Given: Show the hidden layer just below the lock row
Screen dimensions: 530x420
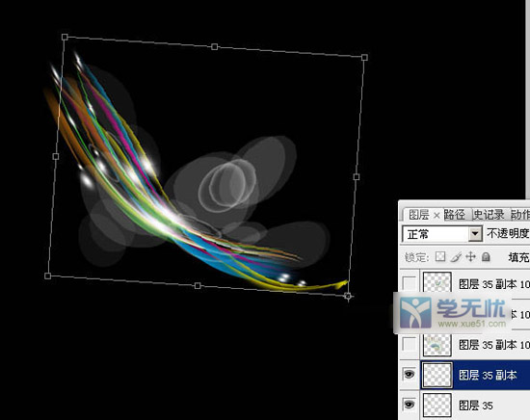Looking at the screenshot, I should (x=409, y=283).
